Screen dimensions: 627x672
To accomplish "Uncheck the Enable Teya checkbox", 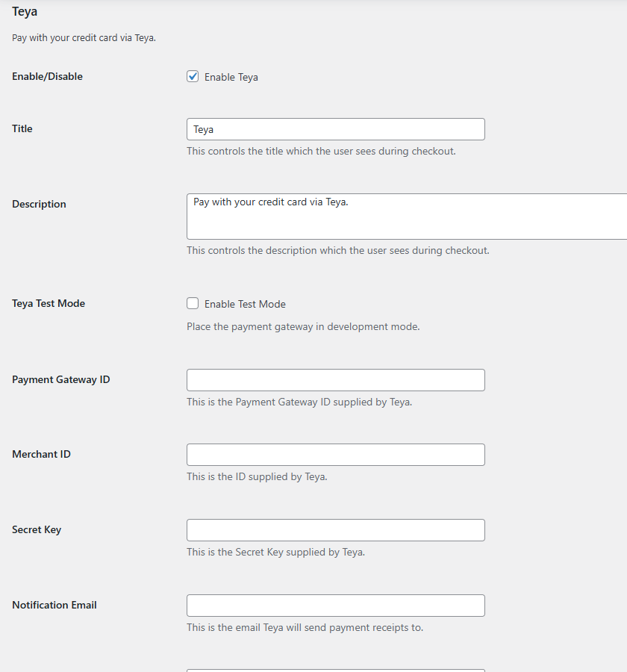I will pyautogui.click(x=193, y=77).
